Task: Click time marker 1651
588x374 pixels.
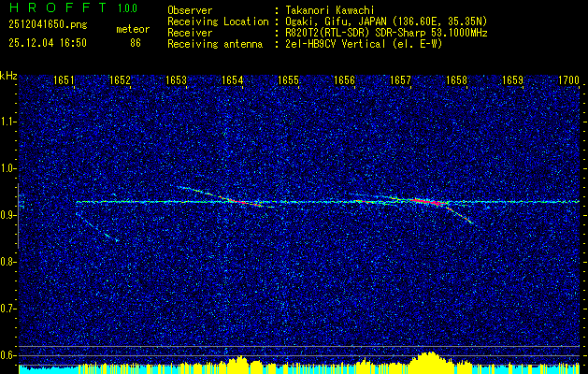Action: coord(64,79)
